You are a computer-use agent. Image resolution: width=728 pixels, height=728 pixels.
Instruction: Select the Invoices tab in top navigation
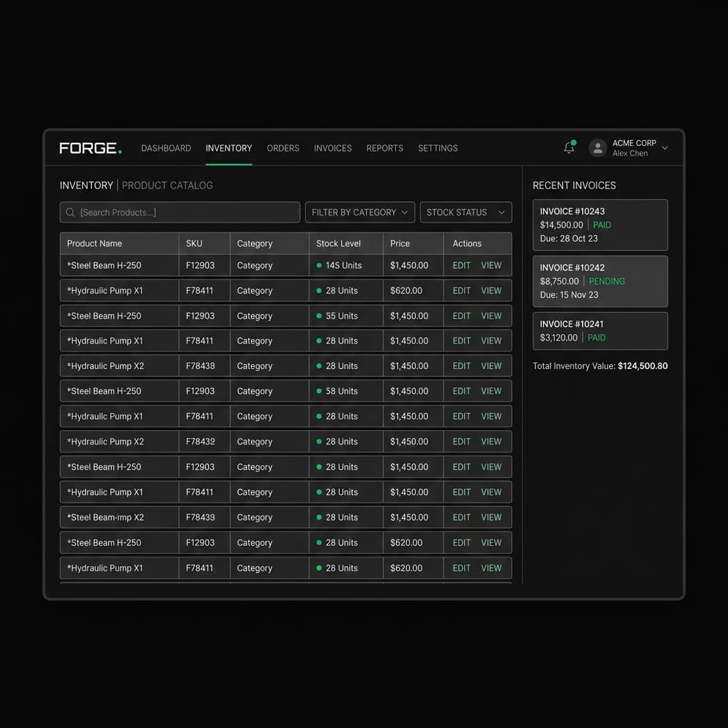[333, 148]
